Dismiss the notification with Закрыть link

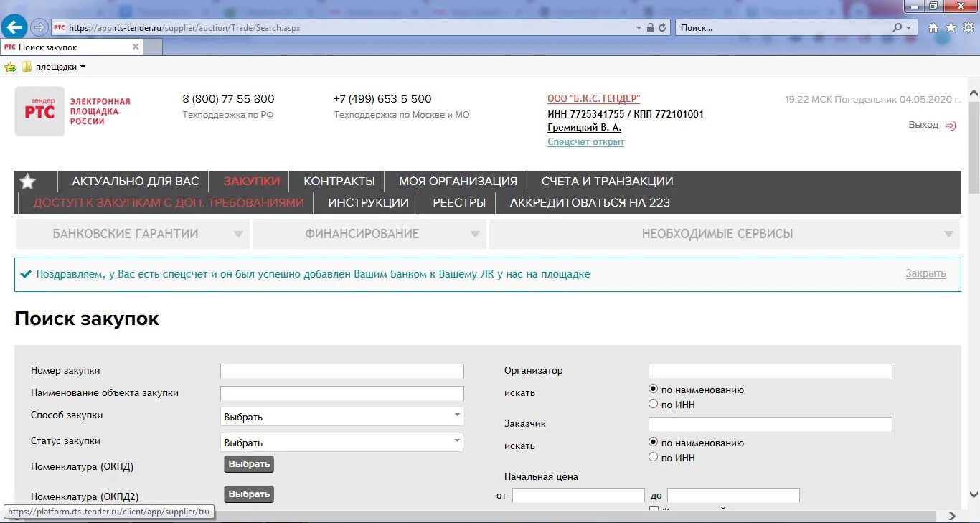[925, 274]
